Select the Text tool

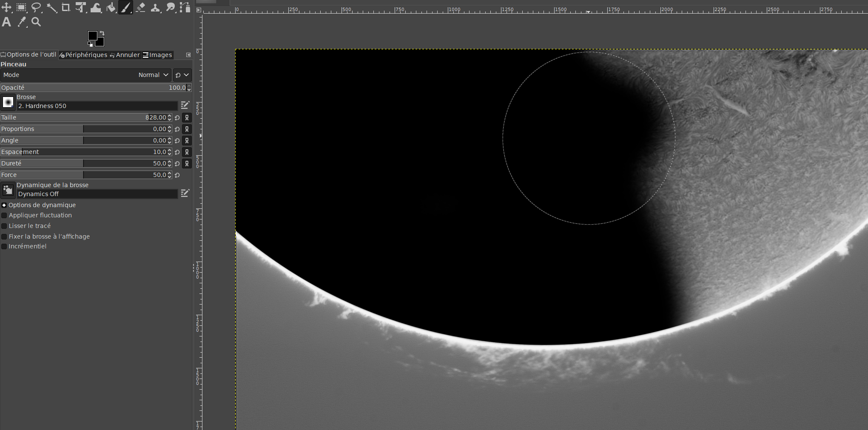[6, 22]
